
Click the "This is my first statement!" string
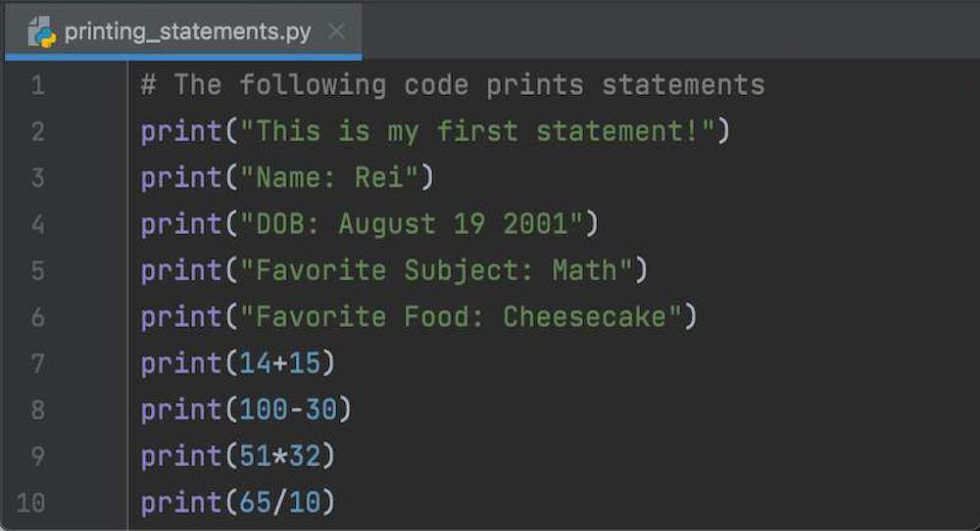pyautogui.click(x=478, y=131)
